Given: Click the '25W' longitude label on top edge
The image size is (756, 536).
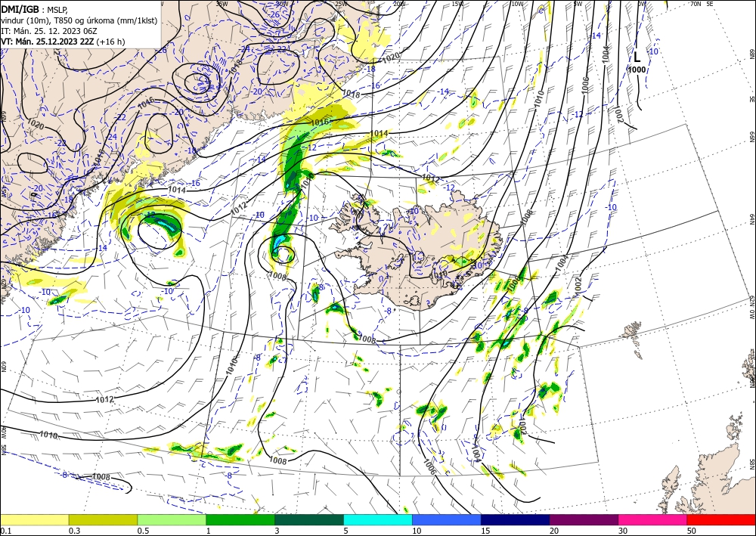Looking at the screenshot, I should [x=341, y=3].
